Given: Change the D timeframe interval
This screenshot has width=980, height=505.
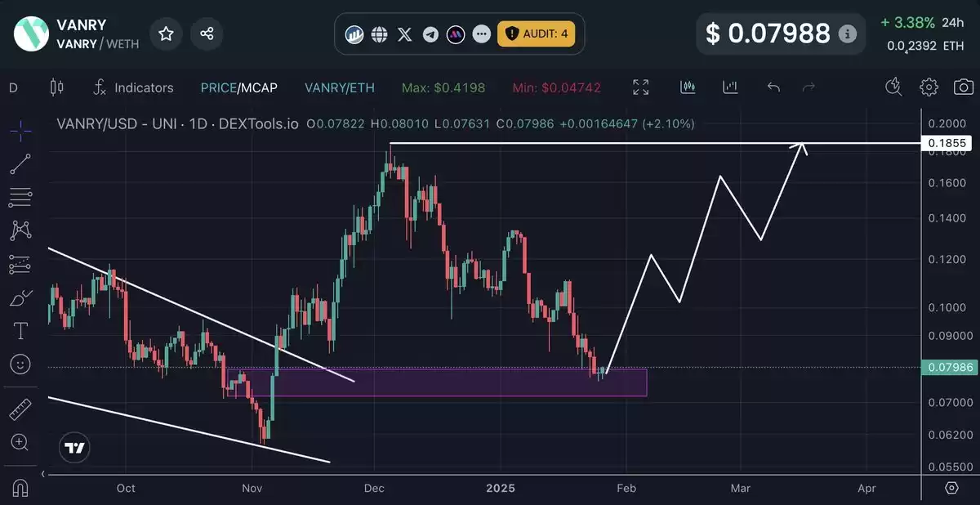Looking at the screenshot, I should (x=13, y=87).
